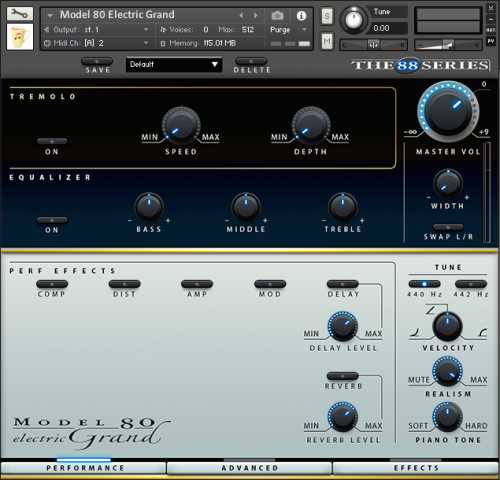Image resolution: width=500 pixels, height=480 pixels.
Task: Toggle the Equalizer ON switch
Action: pyautogui.click(x=52, y=220)
